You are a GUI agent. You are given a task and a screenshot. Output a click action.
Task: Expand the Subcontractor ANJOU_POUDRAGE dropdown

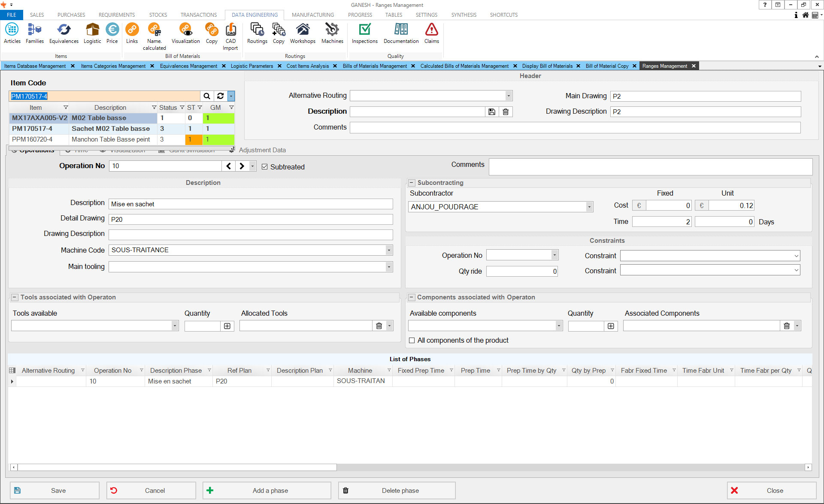click(589, 207)
